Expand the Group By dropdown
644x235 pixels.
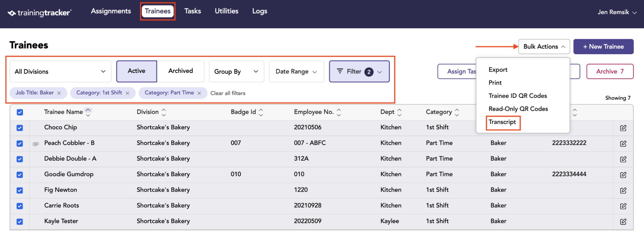(x=237, y=72)
